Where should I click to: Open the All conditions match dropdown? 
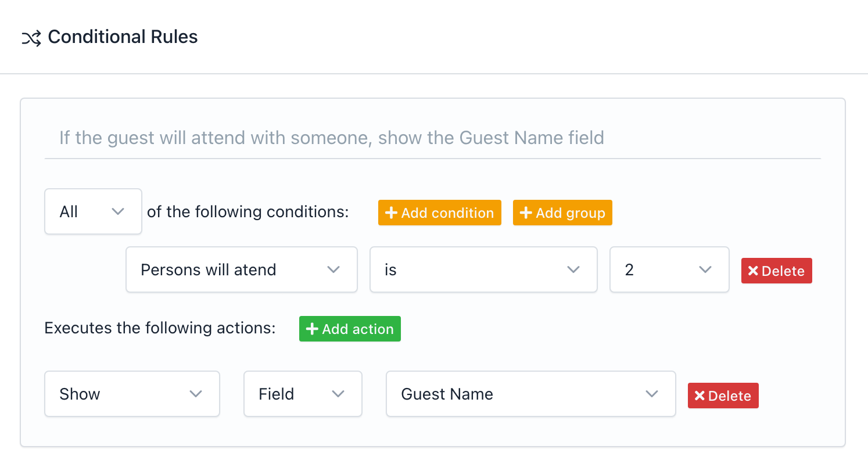[93, 212]
